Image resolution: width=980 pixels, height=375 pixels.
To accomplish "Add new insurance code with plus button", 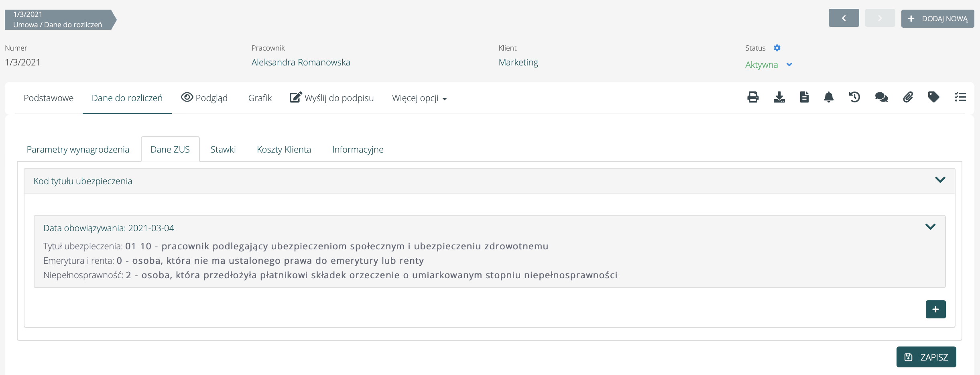I will point(935,309).
